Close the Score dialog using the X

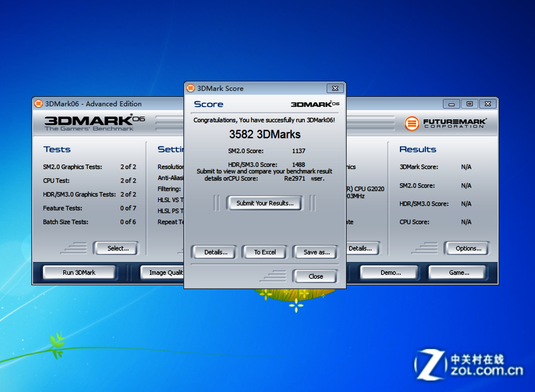point(335,88)
